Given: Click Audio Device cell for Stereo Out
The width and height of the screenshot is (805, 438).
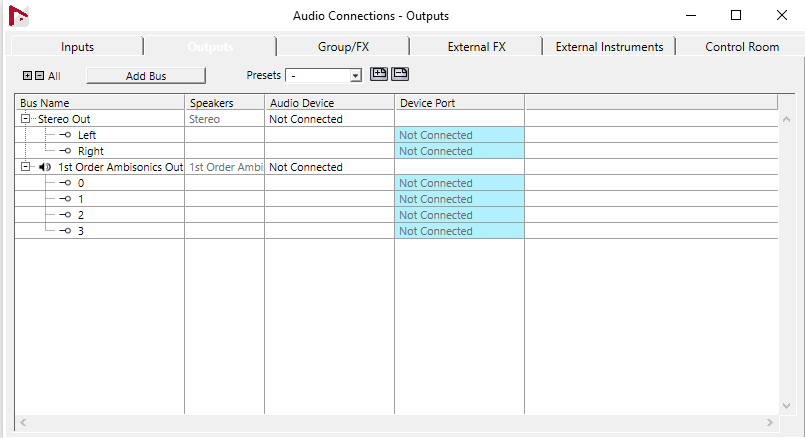Looking at the screenshot, I should pyautogui.click(x=329, y=119).
